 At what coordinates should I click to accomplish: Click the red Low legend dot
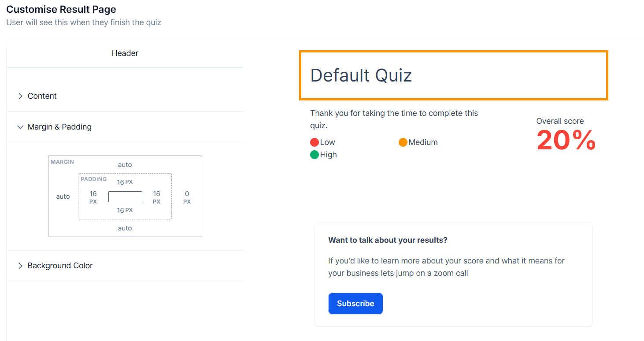tap(315, 142)
